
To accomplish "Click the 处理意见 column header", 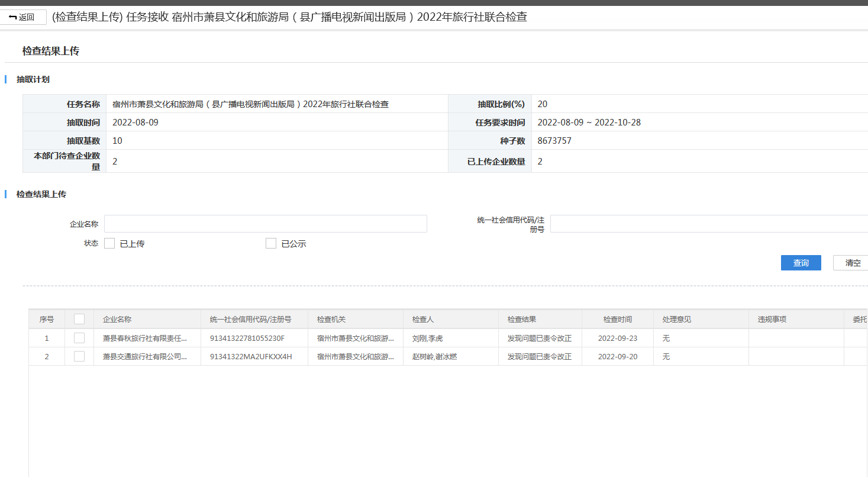I will [676, 320].
